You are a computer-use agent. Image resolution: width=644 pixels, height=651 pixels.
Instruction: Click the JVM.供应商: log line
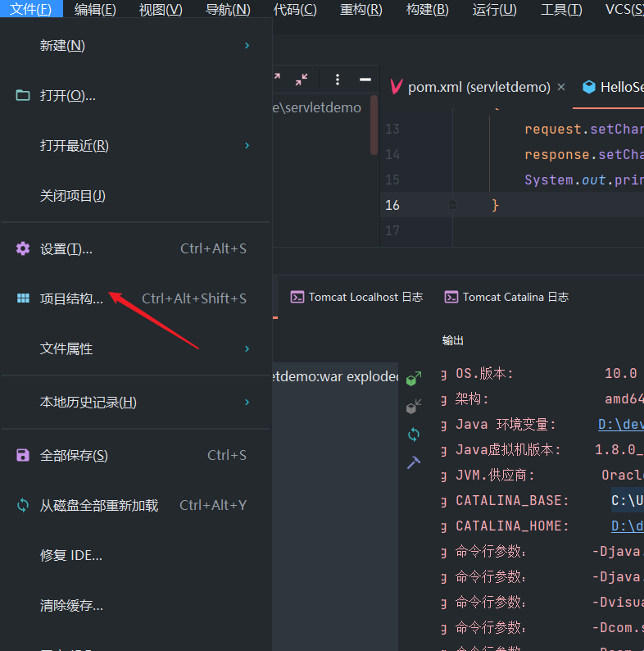(x=495, y=475)
